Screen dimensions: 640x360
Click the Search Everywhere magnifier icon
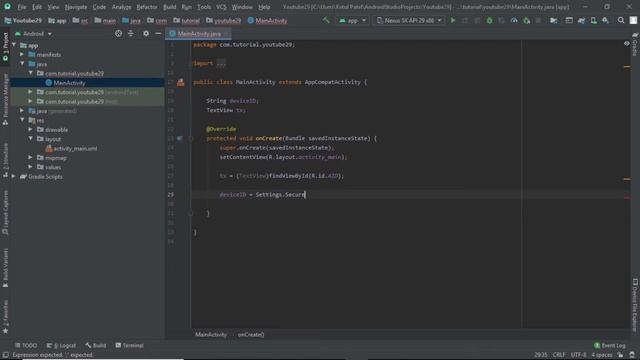point(621,20)
